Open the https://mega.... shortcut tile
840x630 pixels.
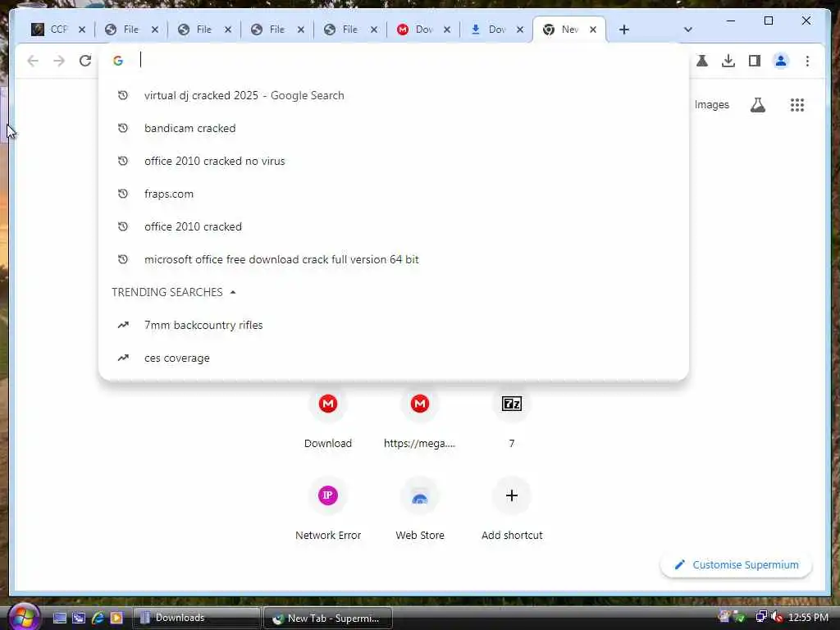pyautogui.click(x=419, y=418)
